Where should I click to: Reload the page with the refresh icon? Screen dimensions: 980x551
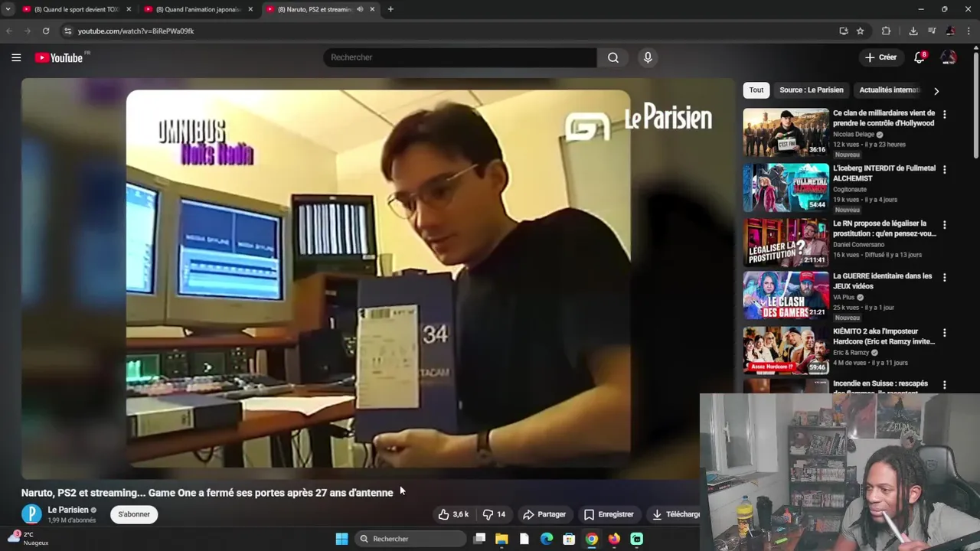(x=46, y=31)
